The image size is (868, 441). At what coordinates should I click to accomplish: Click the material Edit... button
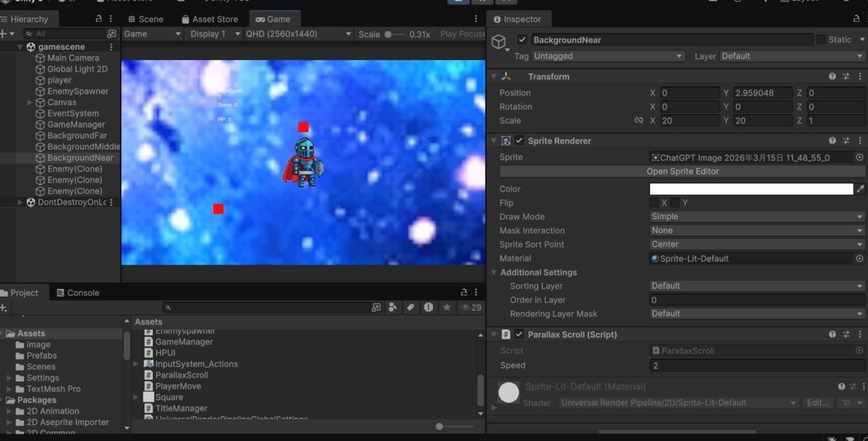click(818, 403)
